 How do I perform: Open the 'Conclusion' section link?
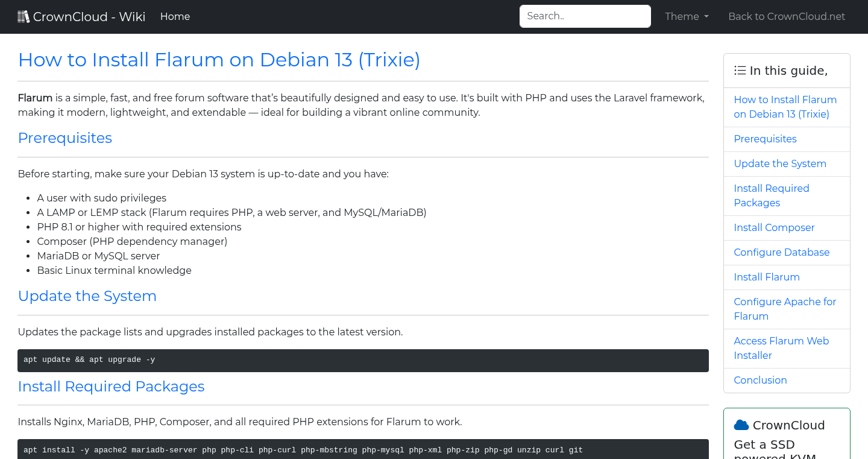(760, 380)
